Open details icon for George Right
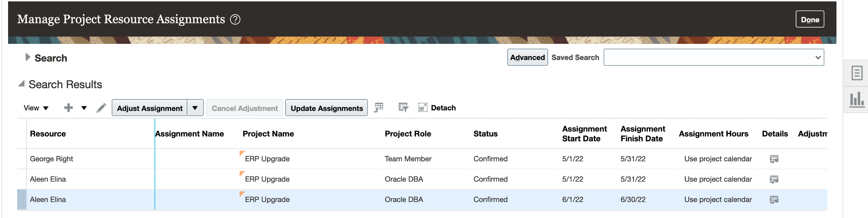Screen dimensions: 868x218 (774, 159)
